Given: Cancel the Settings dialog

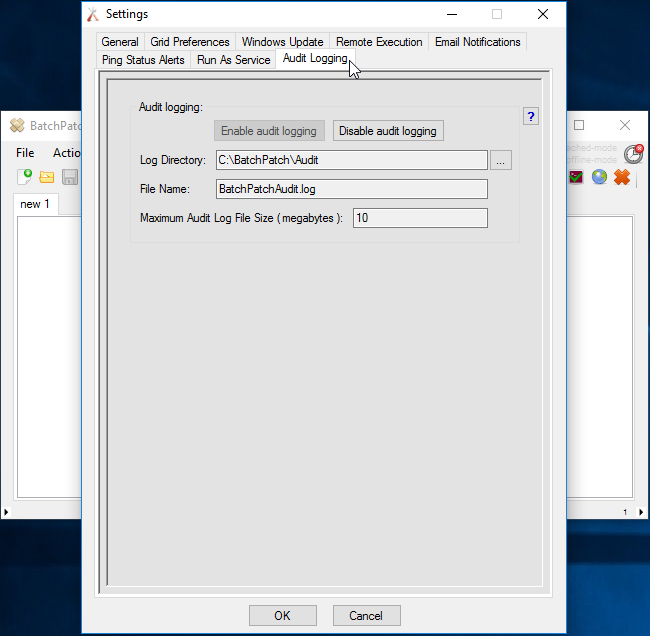Looking at the screenshot, I should tap(366, 616).
